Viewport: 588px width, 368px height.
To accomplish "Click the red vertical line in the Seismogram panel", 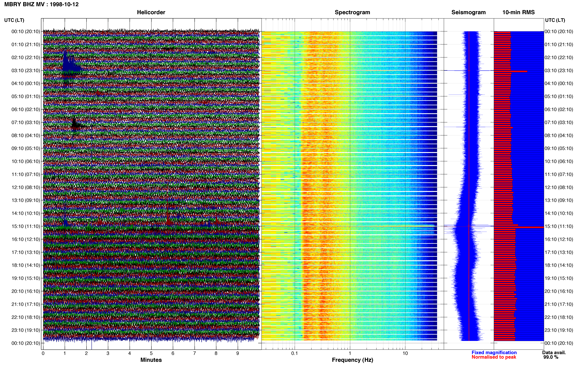I will click(469, 186).
